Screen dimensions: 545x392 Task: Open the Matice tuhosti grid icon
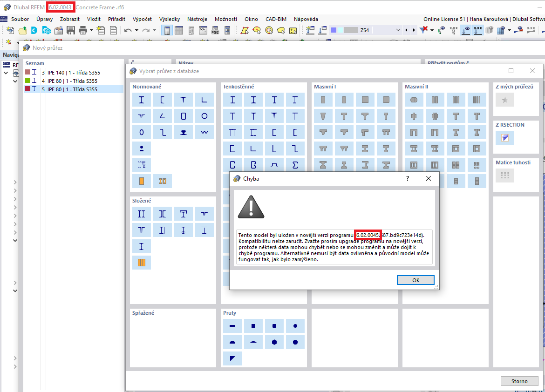[504, 176]
